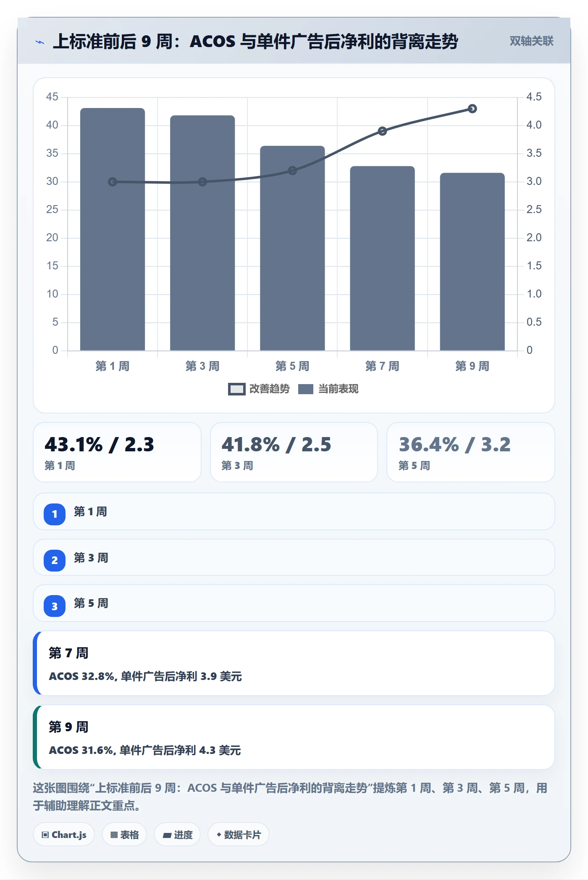Image resolution: width=588 pixels, height=880 pixels.
Task: Open the 第 9 周 ACOS detail card
Action: (294, 737)
